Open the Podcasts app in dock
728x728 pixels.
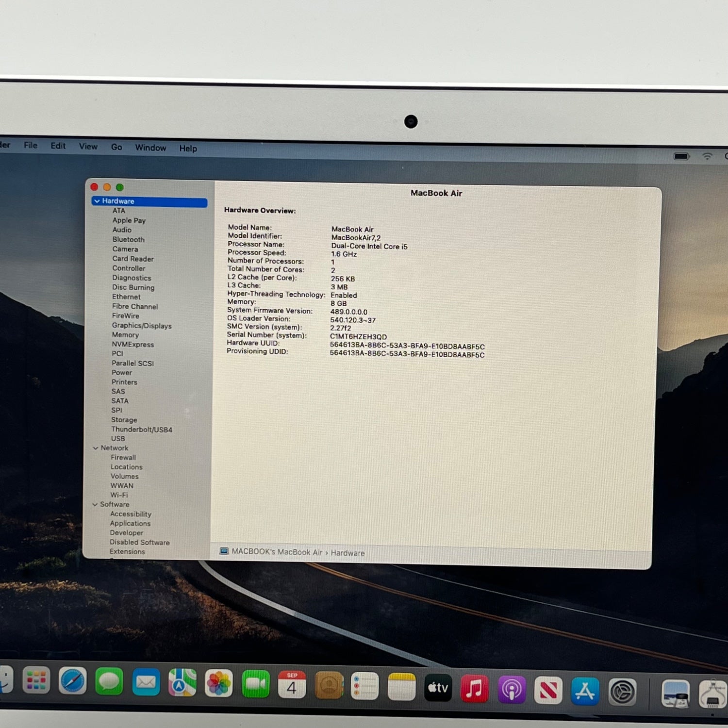[x=512, y=690]
